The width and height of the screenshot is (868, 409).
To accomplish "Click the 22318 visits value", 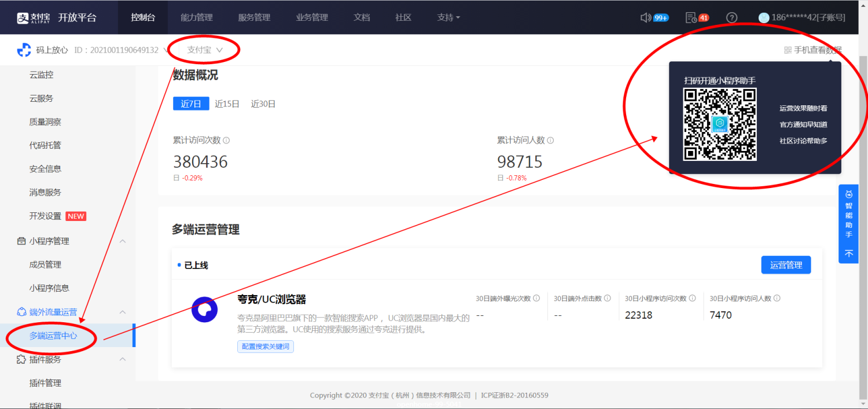I will 639,315.
